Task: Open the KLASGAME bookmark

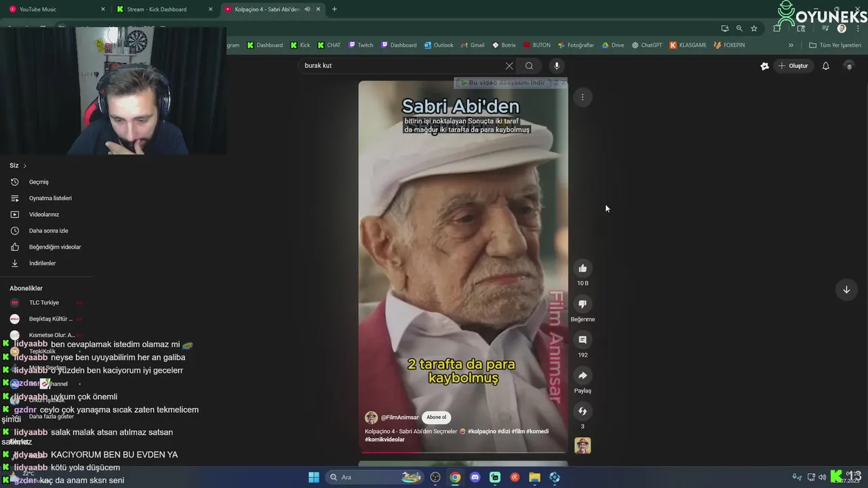Action: tap(688, 45)
